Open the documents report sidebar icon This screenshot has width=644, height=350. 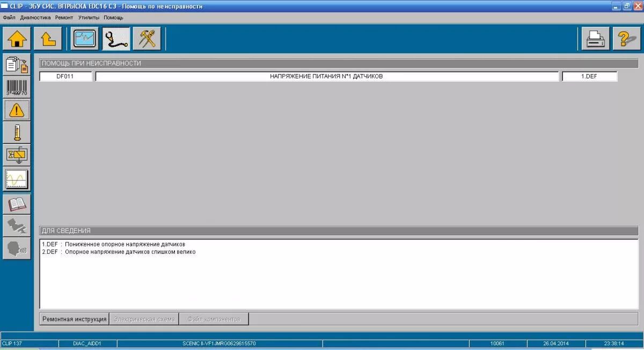(x=17, y=64)
